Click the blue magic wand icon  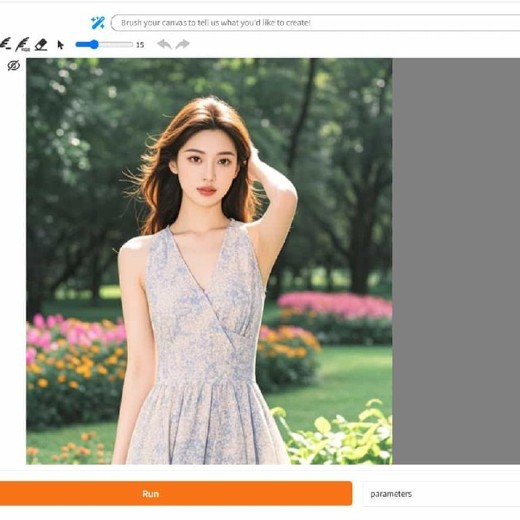98,23
